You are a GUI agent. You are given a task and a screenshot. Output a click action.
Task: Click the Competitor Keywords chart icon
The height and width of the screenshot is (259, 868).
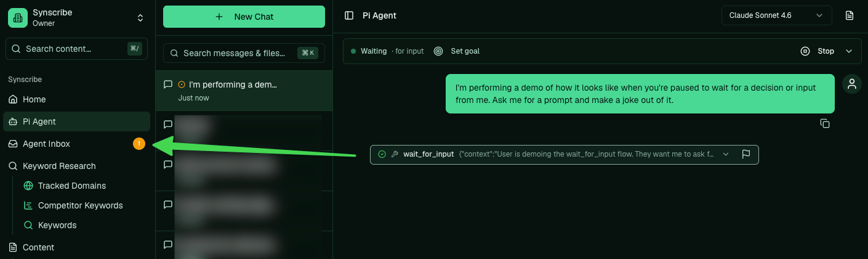(28, 205)
